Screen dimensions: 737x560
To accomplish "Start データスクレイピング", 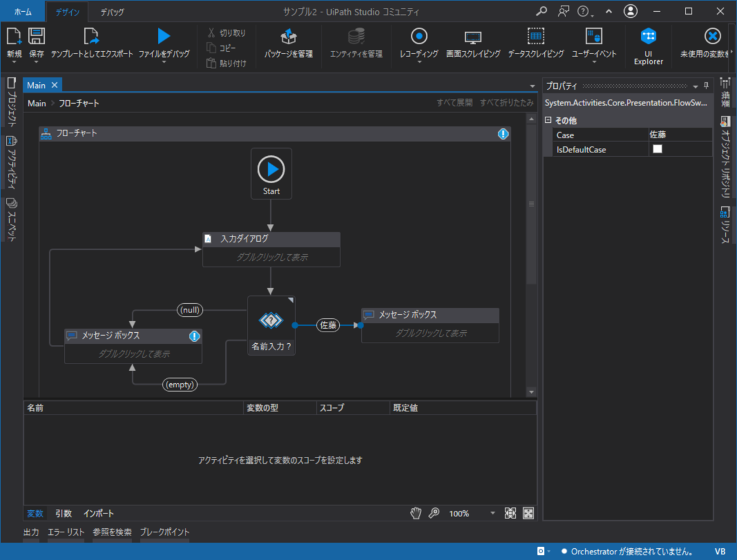I will (x=536, y=43).
